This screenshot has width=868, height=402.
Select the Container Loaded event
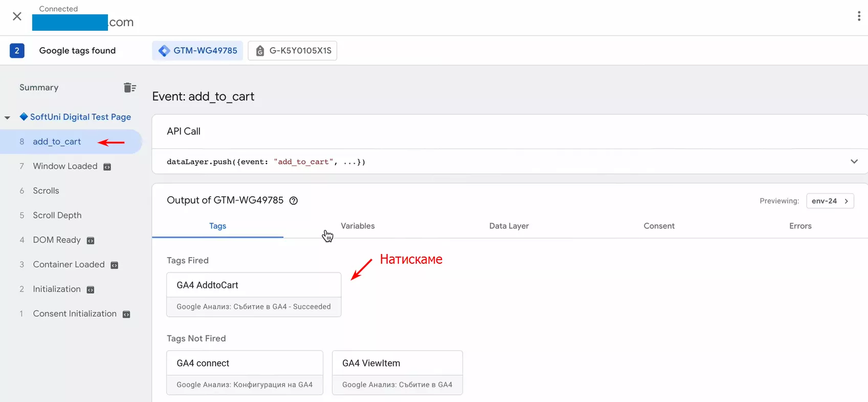(x=69, y=264)
